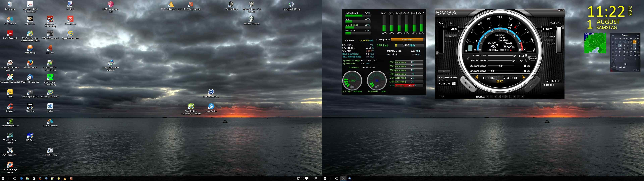Open the World of Warships desktop icon
This screenshot has height=181, width=644.
[x=251, y=19]
